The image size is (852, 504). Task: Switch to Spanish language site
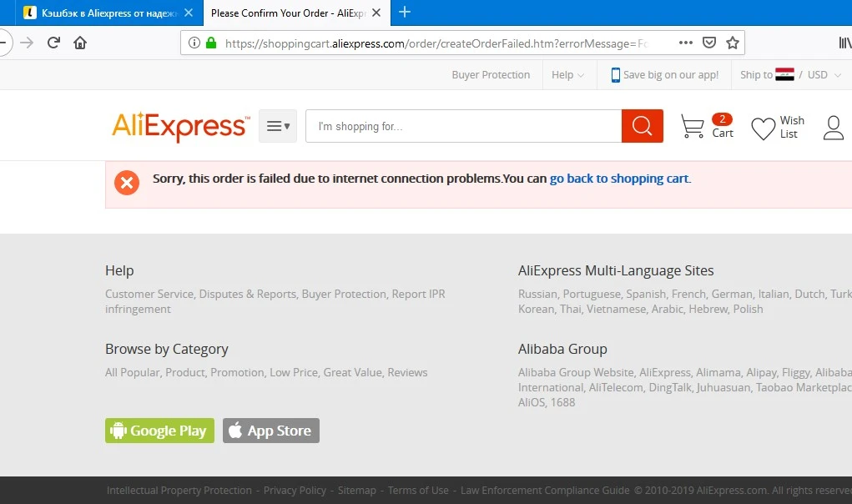tap(646, 294)
